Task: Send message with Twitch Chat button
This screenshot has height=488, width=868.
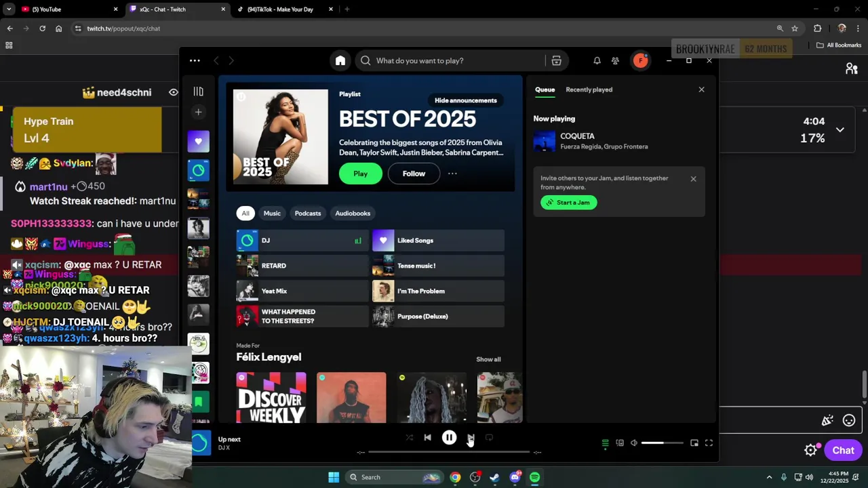Action: [843, 450]
